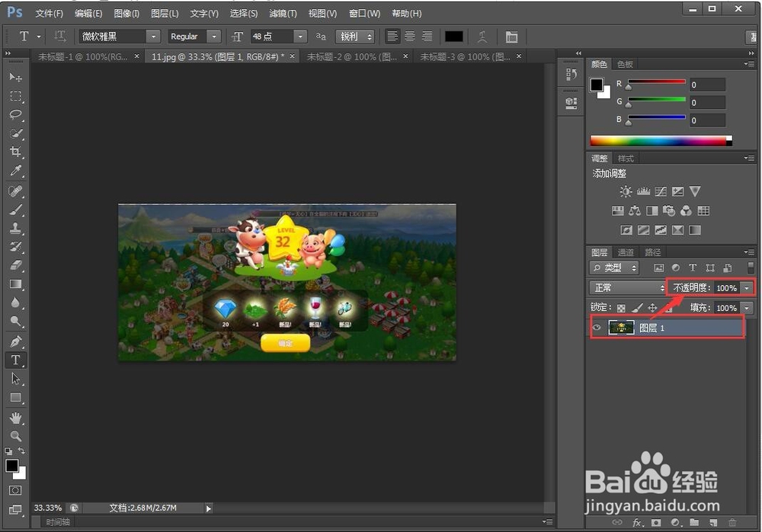Select the Gradient tool
This screenshot has height=532, width=762.
point(15,284)
